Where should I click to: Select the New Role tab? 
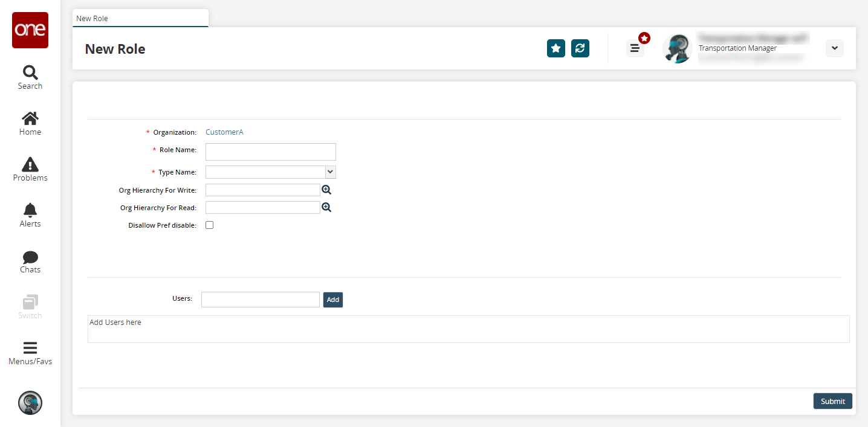tap(140, 18)
